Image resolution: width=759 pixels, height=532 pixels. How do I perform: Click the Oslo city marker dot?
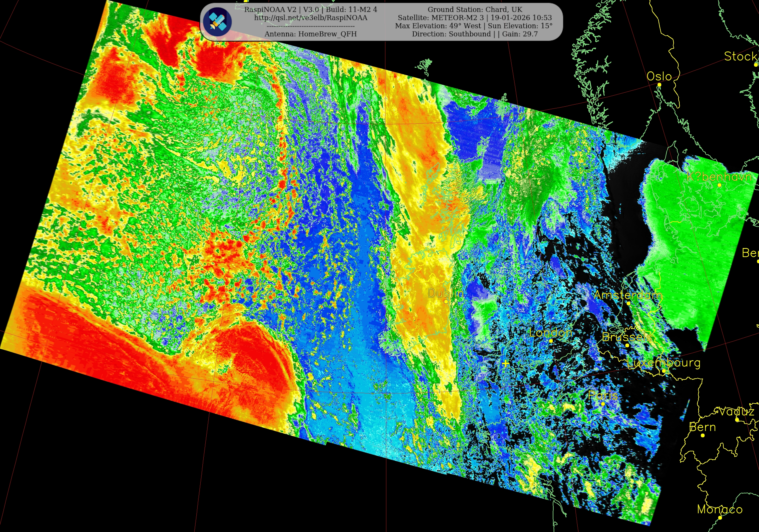[659, 85]
